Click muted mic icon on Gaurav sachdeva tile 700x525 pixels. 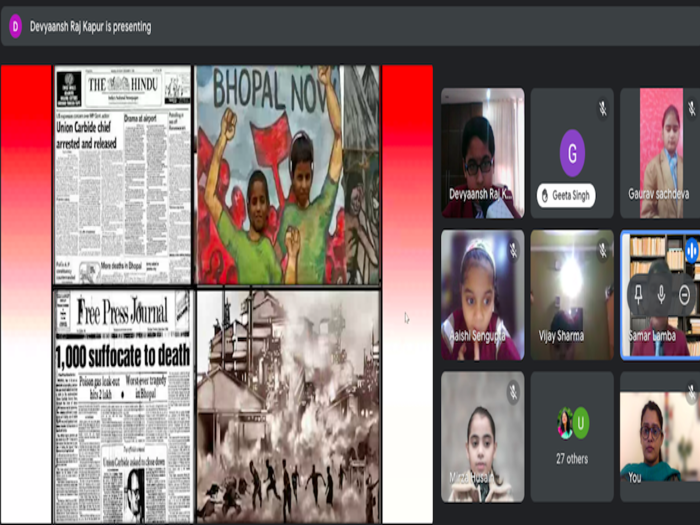692,108
